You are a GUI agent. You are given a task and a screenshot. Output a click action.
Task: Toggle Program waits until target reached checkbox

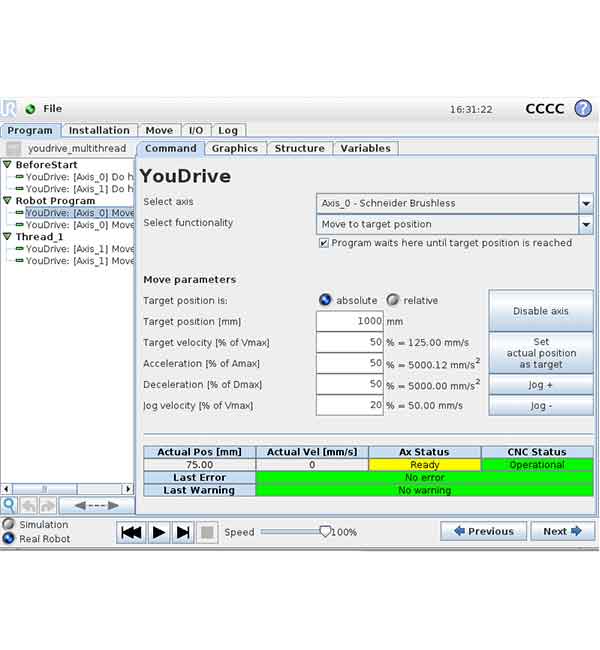[324, 243]
